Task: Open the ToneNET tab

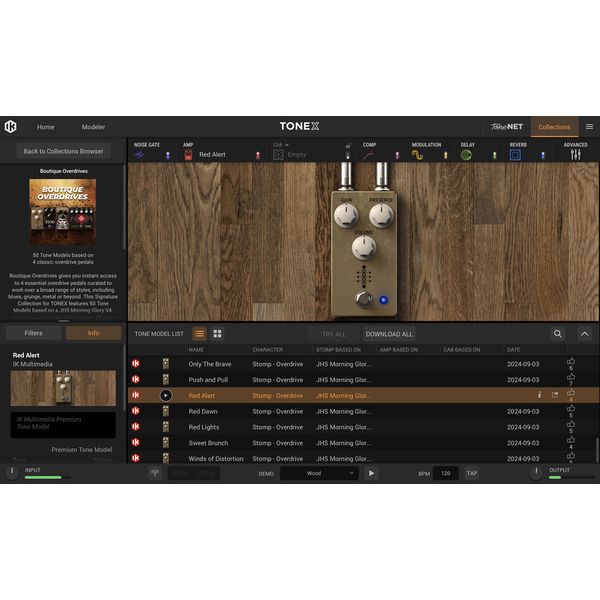Action: [x=507, y=127]
